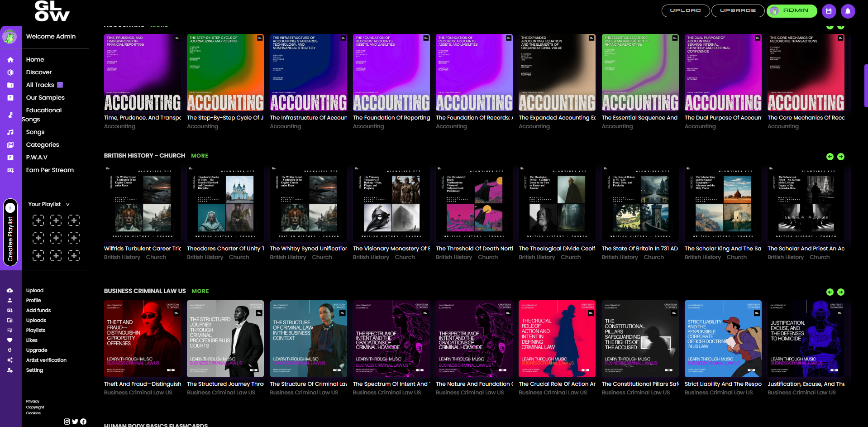This screenshot has height=427, width=868.
Task: Click the title "The Expanded Accounting"
Action: [557, 118]
